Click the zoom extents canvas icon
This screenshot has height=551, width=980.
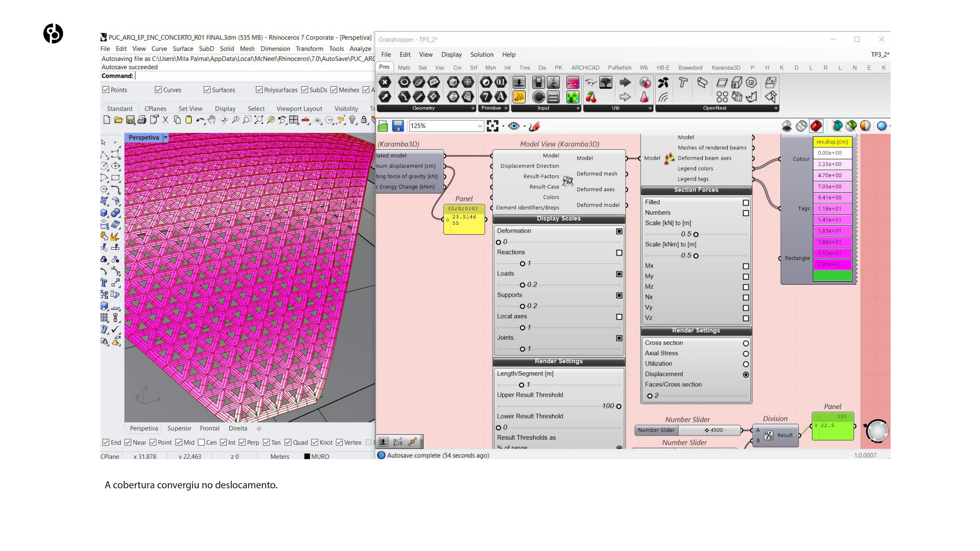click(x=492, y=126)
